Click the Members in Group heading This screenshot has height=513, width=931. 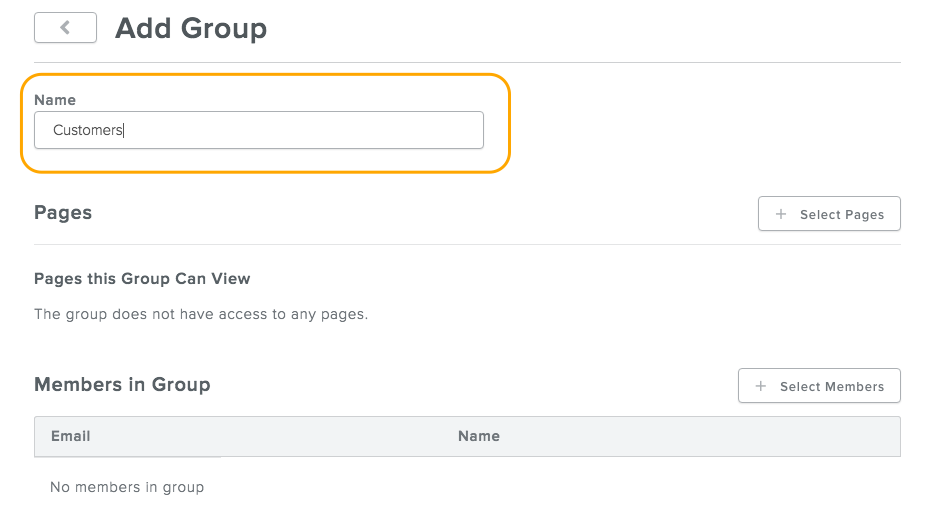122,385
